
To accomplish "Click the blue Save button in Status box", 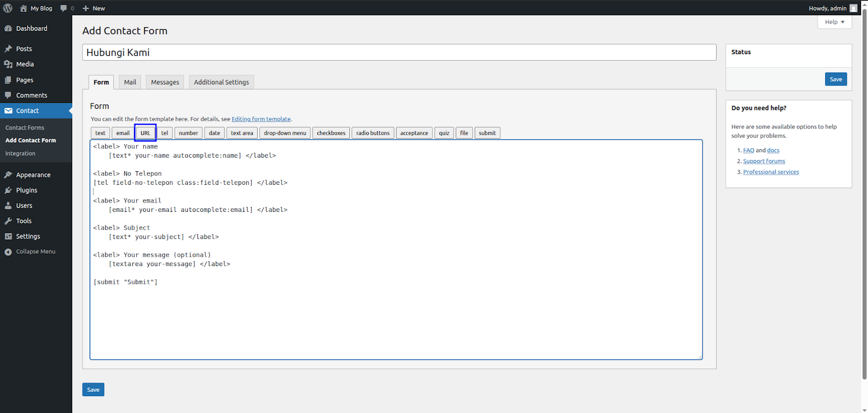I will (835, 79).
